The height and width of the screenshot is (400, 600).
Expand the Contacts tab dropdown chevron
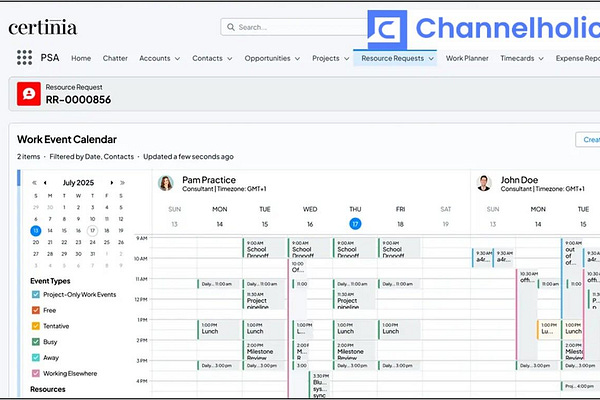pos(230,59)
